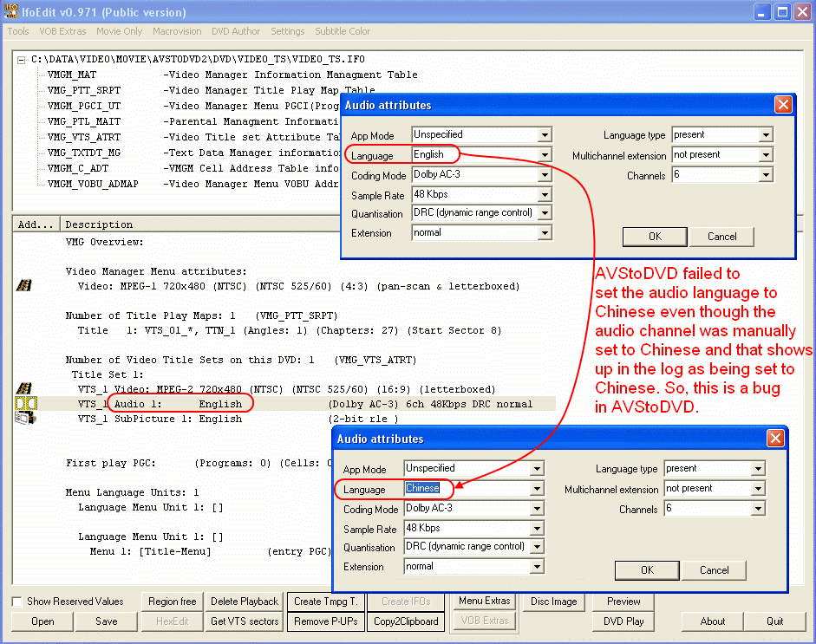Click the subpicture icon beside VTS_1 SubPicture 1 row

coord(25,419)
